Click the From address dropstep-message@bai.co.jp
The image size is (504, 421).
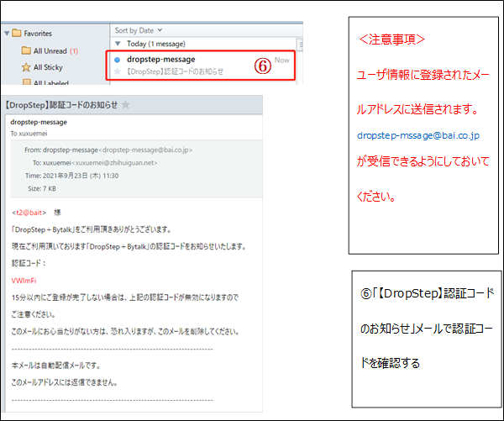[x=147, y=150]
